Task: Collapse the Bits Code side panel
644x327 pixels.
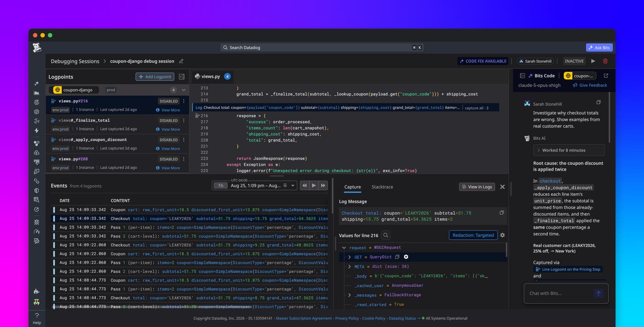Action: (523, 76)
